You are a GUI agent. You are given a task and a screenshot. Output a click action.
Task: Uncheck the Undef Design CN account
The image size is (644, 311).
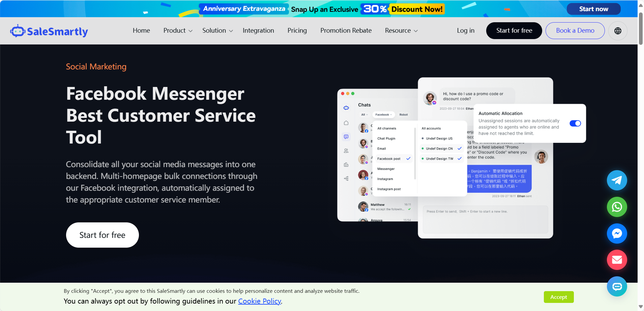(x=459, y=148)
